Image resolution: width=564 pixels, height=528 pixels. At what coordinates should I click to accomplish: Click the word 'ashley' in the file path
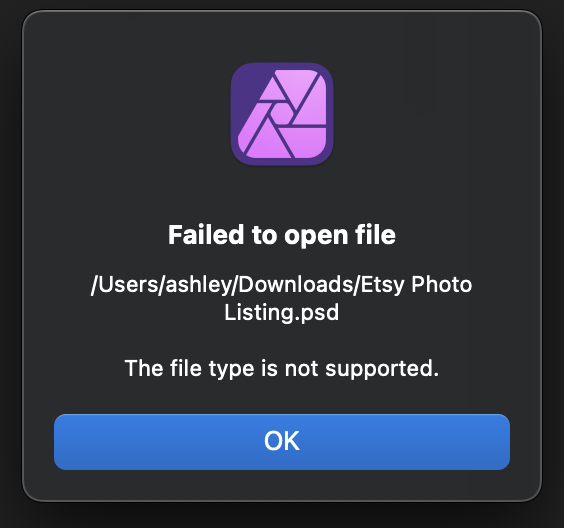(199, 285)
